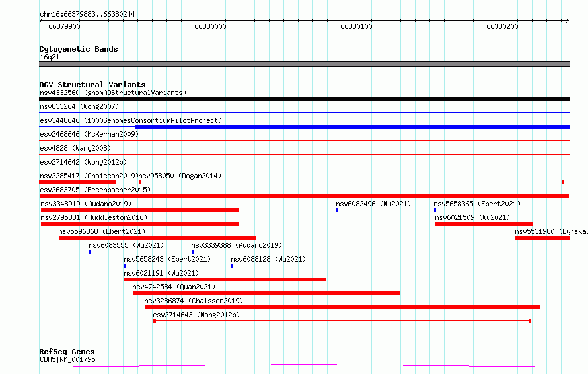588x374 pixels.
Task: Click nsv5596868 (Ebert2021) label
Action: (x=102, y=231)
